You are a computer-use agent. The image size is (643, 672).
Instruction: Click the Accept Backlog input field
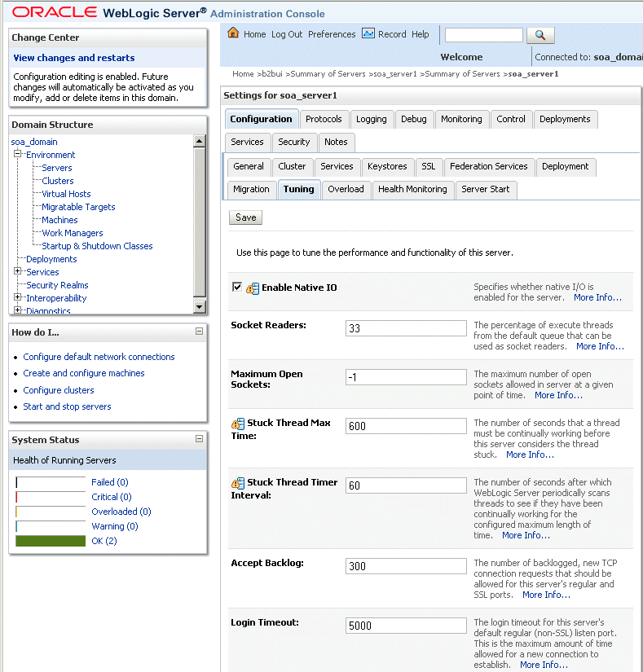click(406, 566)
